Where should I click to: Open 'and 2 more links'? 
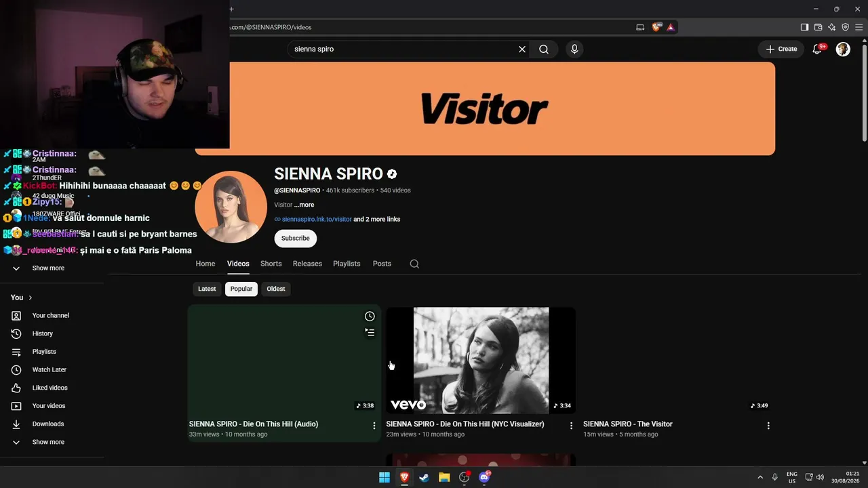377,220
